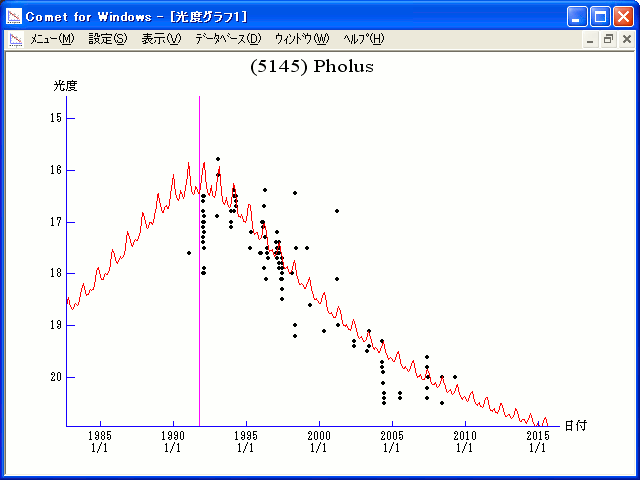Click the 日付 x-axis label
The width and height of the screenshot is (640, 480).
[x=575, y=425]
